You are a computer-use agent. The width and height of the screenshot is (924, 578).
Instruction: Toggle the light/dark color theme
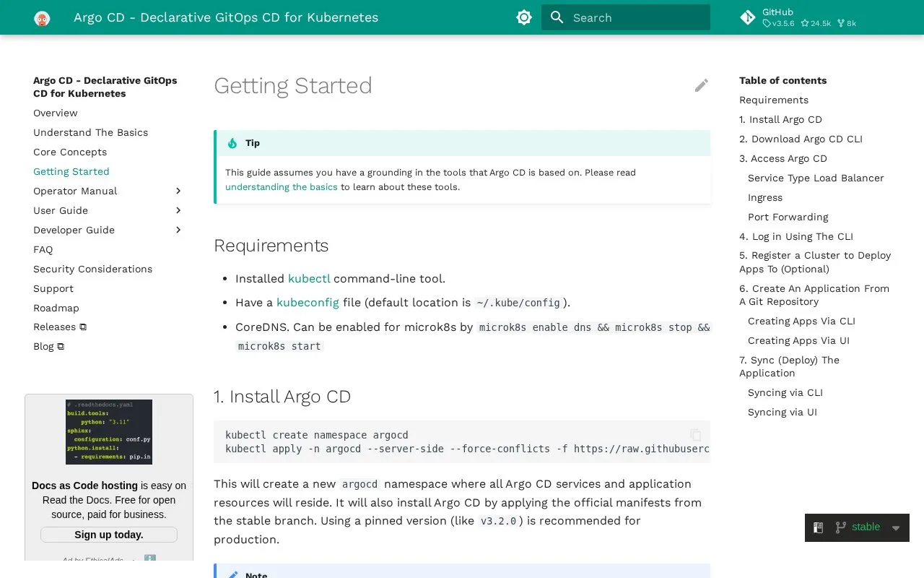[x=524, y=17]
